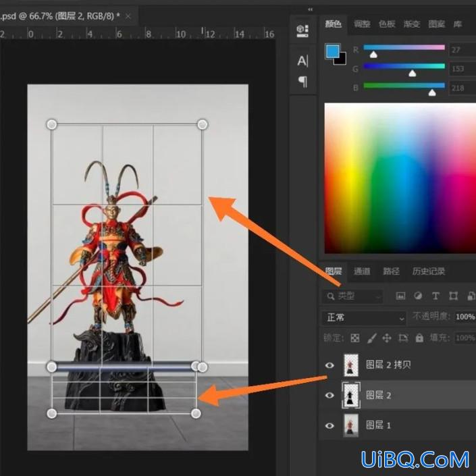The height and width of the screenshot is (476, 476).
Task: Click the blue foreground color swatch
Action: point(332,51)
